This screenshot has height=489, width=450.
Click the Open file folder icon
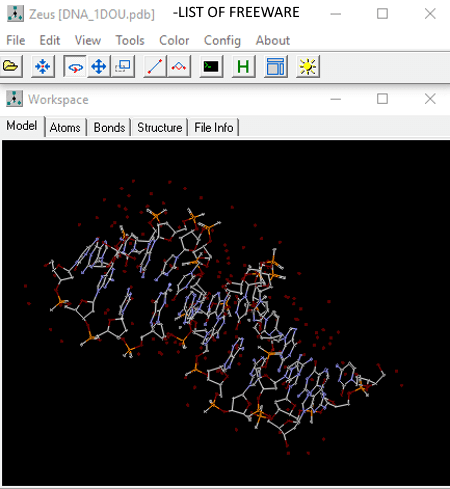point(11,67)
